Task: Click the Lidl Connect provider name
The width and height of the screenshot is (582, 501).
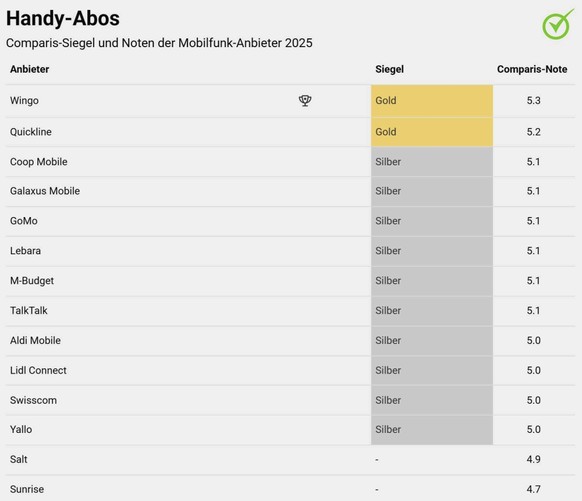Action: coord(38,370)
